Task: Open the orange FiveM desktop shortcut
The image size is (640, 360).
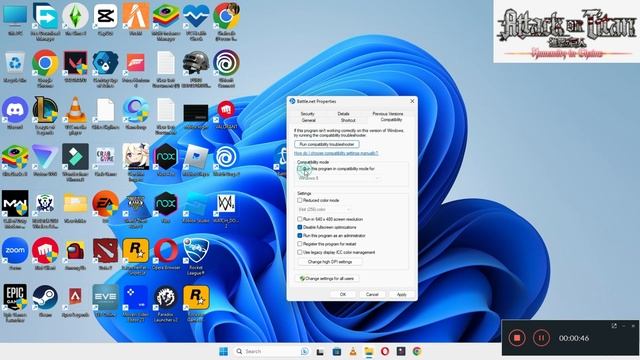Action: [x=136, y=18]
